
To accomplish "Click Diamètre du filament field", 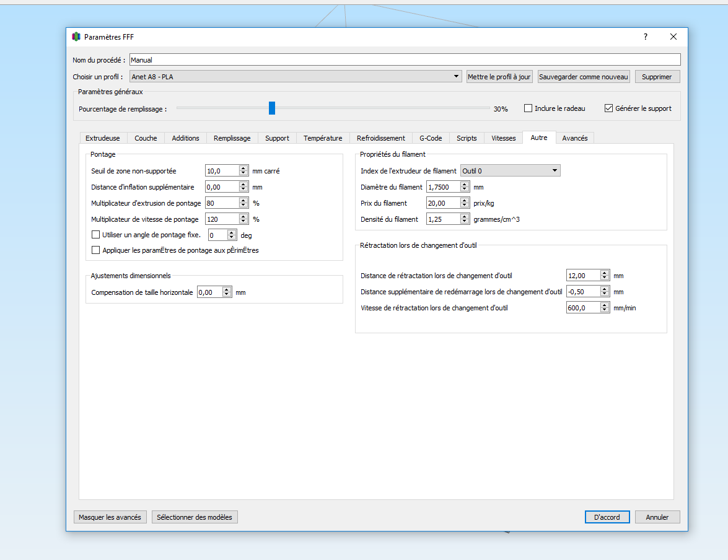I will coord(444,186).
